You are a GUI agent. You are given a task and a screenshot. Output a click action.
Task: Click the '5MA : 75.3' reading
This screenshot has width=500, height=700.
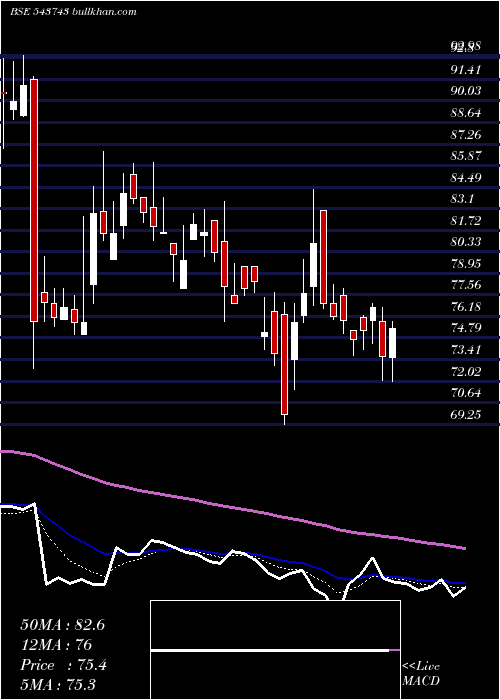pyautogui.click(x=58, y=684)
